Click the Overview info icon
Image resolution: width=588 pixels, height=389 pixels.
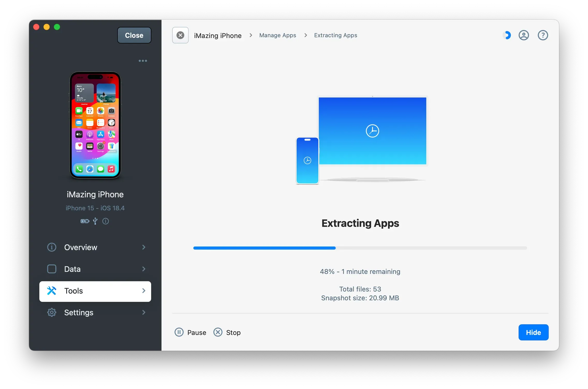(52, 247)
